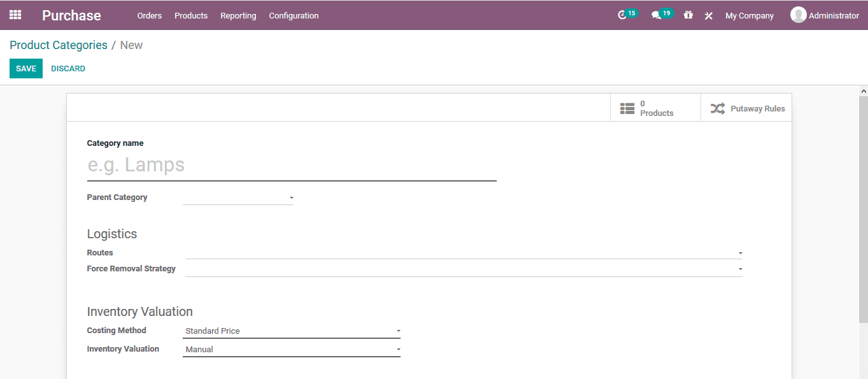Screen dimensions: 868x379
Task: Return via the Product Categories breadcrumb
Action: [x=58, y=45]
